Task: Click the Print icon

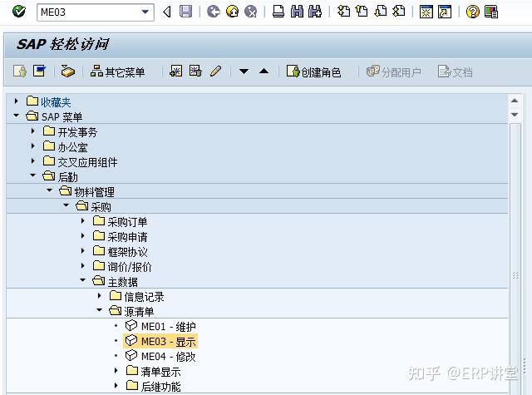Action: tap(278, 12)
